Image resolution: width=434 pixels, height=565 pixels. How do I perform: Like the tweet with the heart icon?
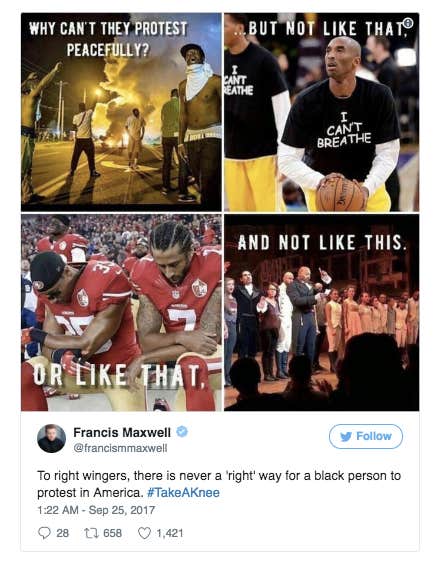click(x=144, y=533)
